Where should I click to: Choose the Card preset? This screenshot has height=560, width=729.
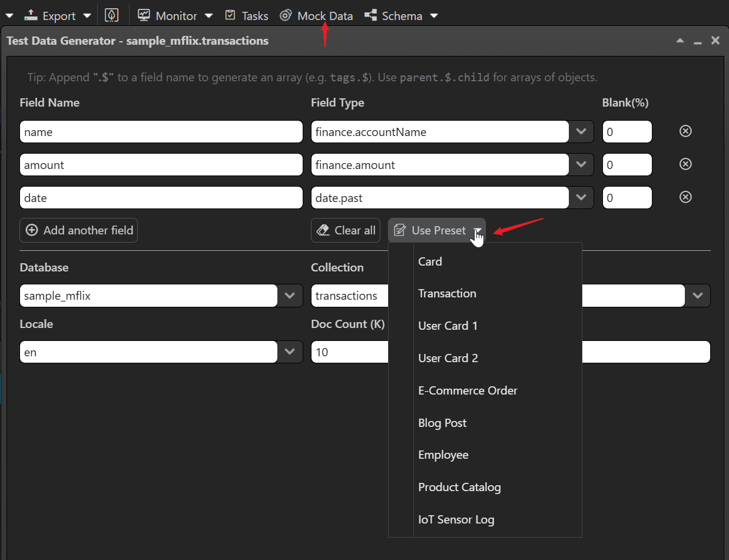pyautogui.click(x=485, y=261)
